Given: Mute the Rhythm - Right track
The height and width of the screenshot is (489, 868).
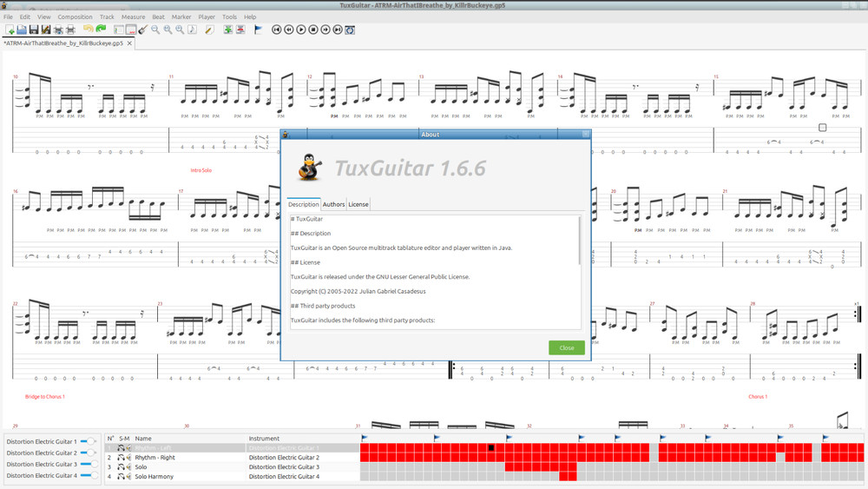Looking at the screenshot, I should click(x=128, y=458).
